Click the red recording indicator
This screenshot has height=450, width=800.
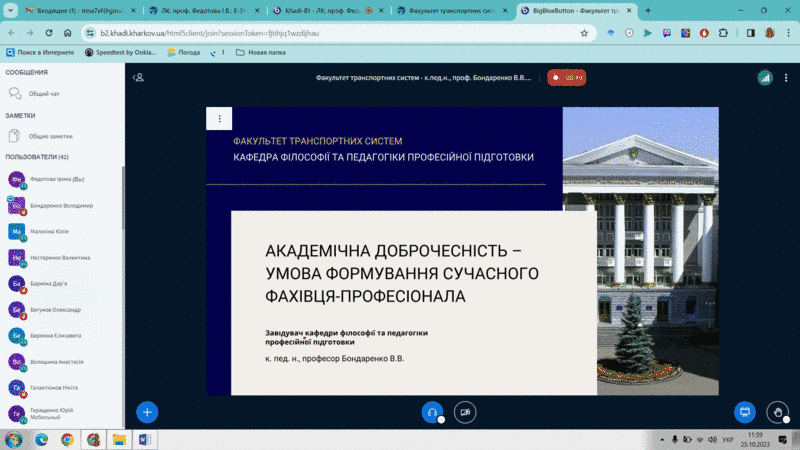566,77
